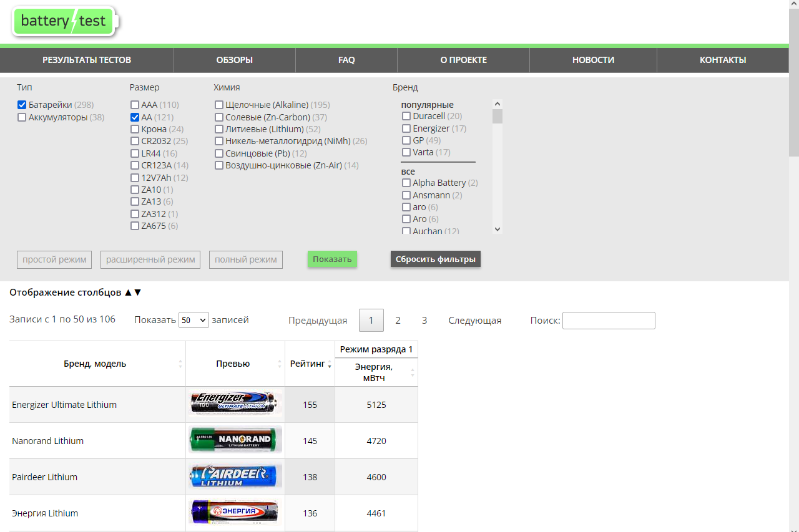Check the Alpha Battery brand checkbox
The height and width of the screenshot is (532, 799).
point(406,183)
